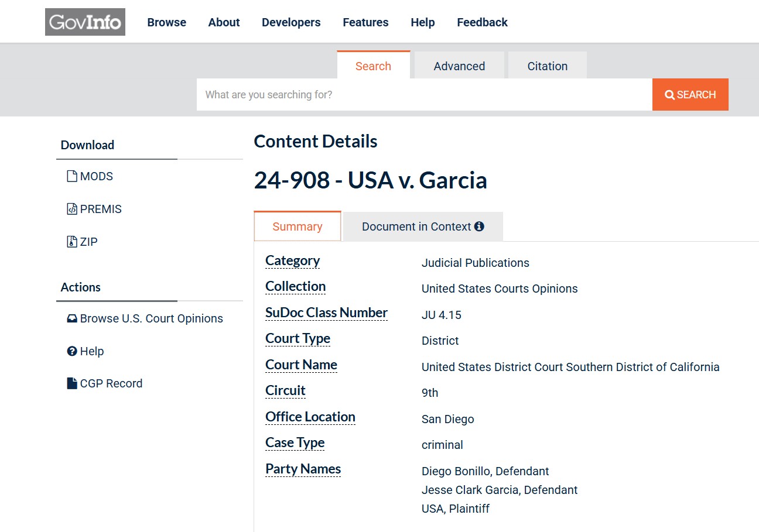Click the SuDoc Class Number label
Screen dimensions: 759x532
[x=327, y=313]
